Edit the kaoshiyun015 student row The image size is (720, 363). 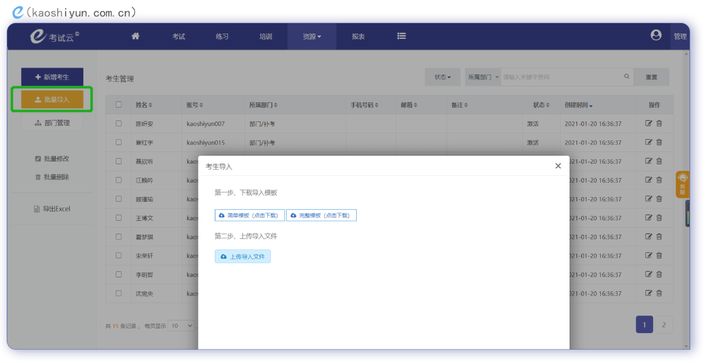tap(648, 142)
